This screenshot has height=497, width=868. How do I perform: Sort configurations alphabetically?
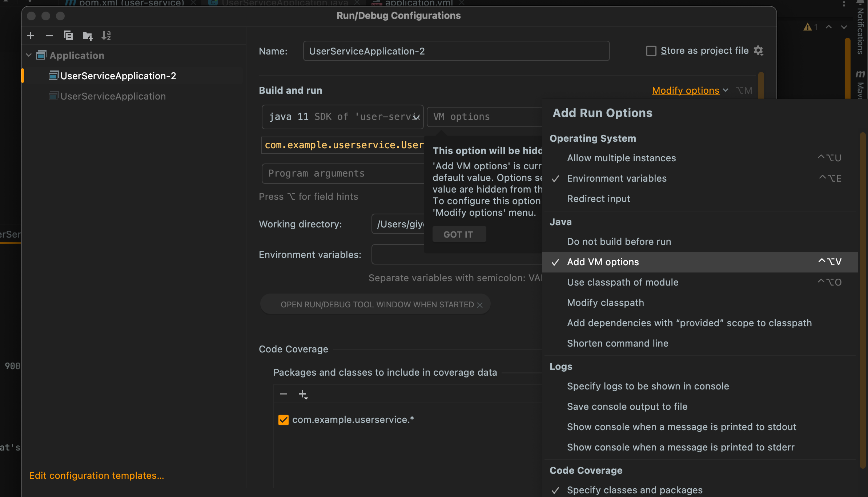tap(106, 36)
